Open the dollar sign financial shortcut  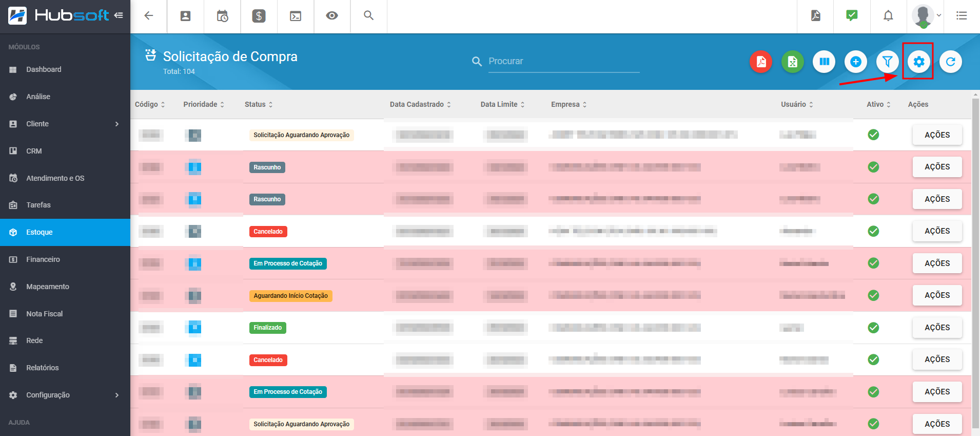point(259,16)
